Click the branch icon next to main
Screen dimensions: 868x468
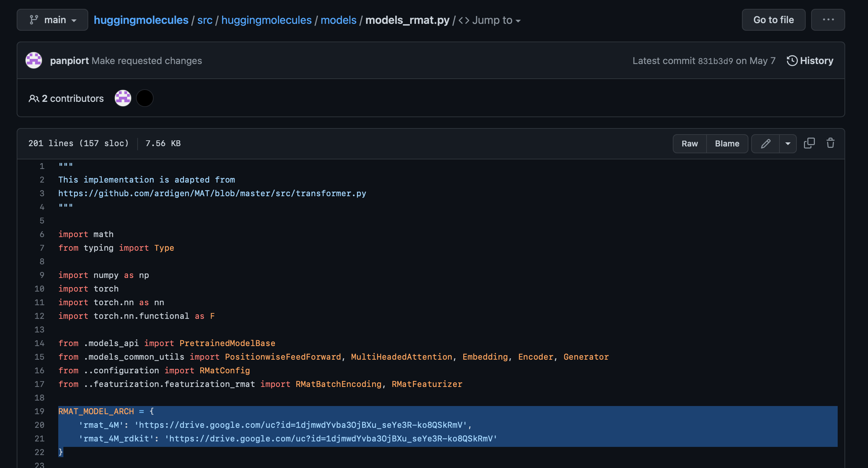(x=33, y=20)
